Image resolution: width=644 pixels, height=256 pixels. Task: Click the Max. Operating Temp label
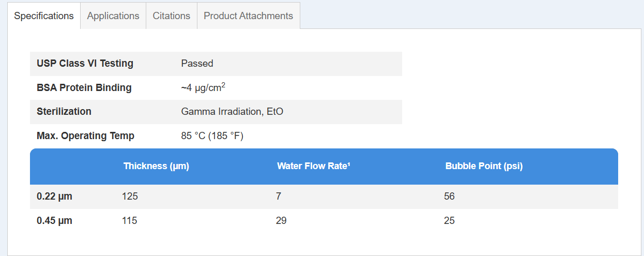tap(85, 136)
